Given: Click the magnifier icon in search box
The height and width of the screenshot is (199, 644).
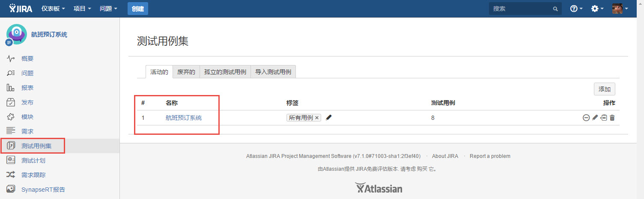Looking at the screenshot, I should tap(555, 9).
